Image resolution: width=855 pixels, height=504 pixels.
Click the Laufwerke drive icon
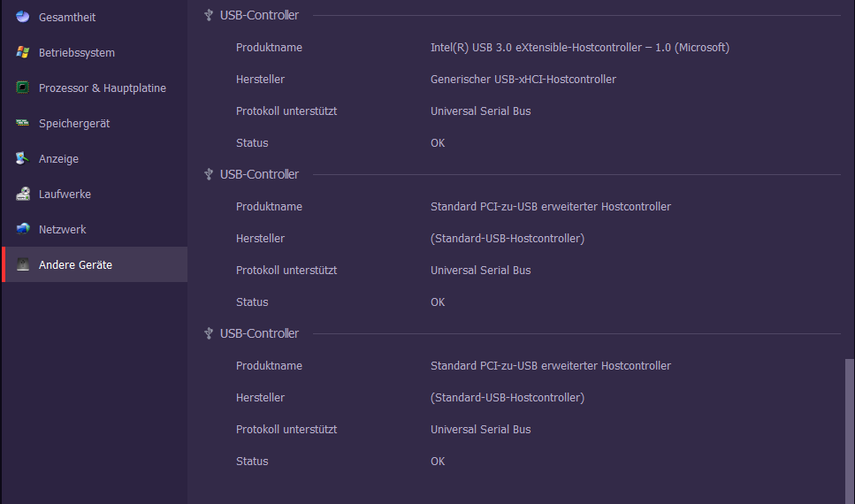(23, 194)
